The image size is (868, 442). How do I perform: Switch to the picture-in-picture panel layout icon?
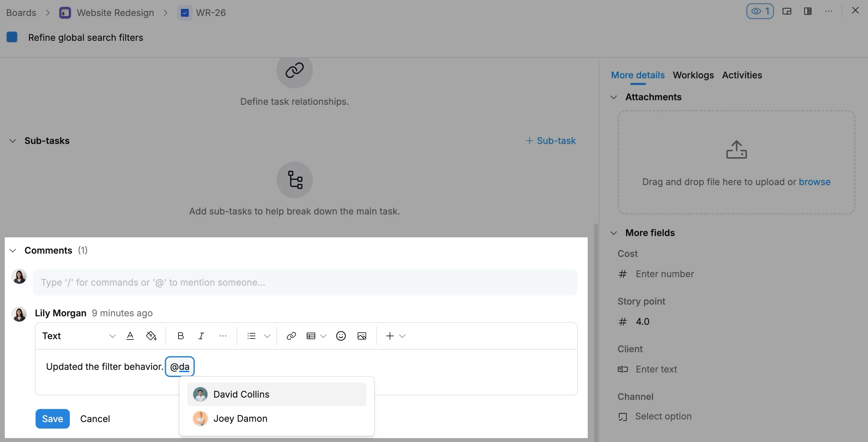(x=787, y=11)
